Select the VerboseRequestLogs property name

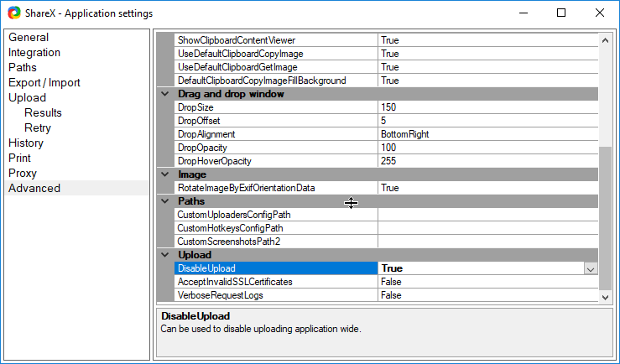[x=276, y=295]
